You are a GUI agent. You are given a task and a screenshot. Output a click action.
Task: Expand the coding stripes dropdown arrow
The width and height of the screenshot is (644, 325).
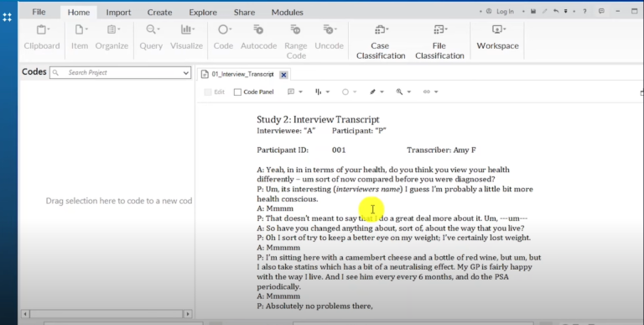(328, 92)
